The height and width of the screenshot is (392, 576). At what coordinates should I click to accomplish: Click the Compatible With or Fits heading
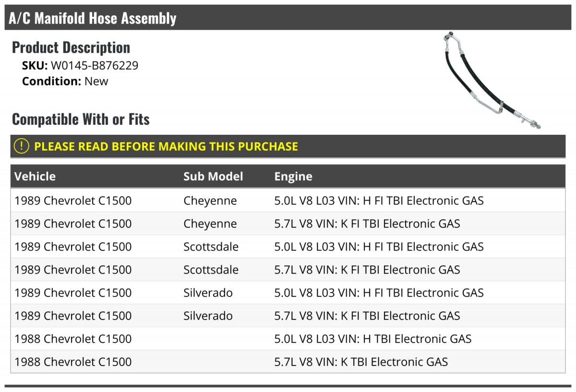[81, 119]
